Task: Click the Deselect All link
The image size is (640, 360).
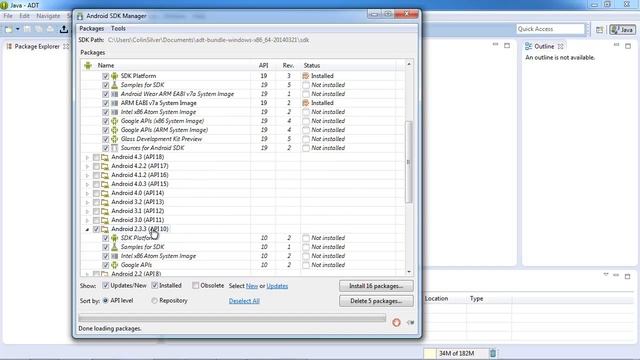Action: 244,301
